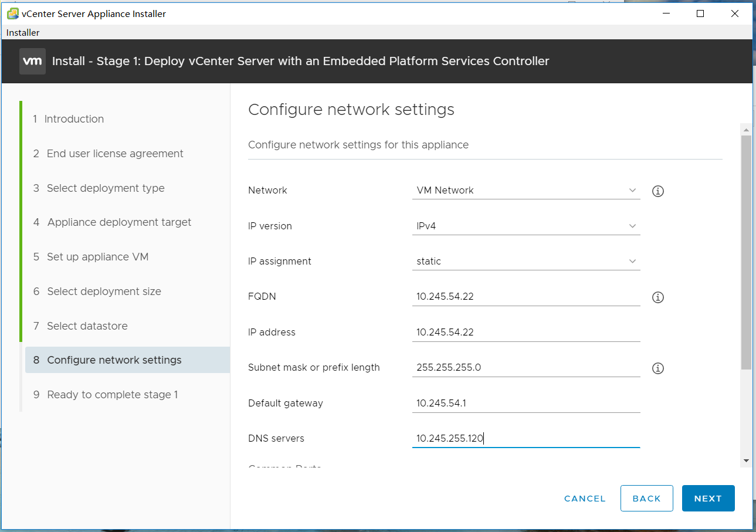The width and height of the screenshot is (756, 532).
Task: Click the VMware vm logo in header
Action: pos(32,61)
